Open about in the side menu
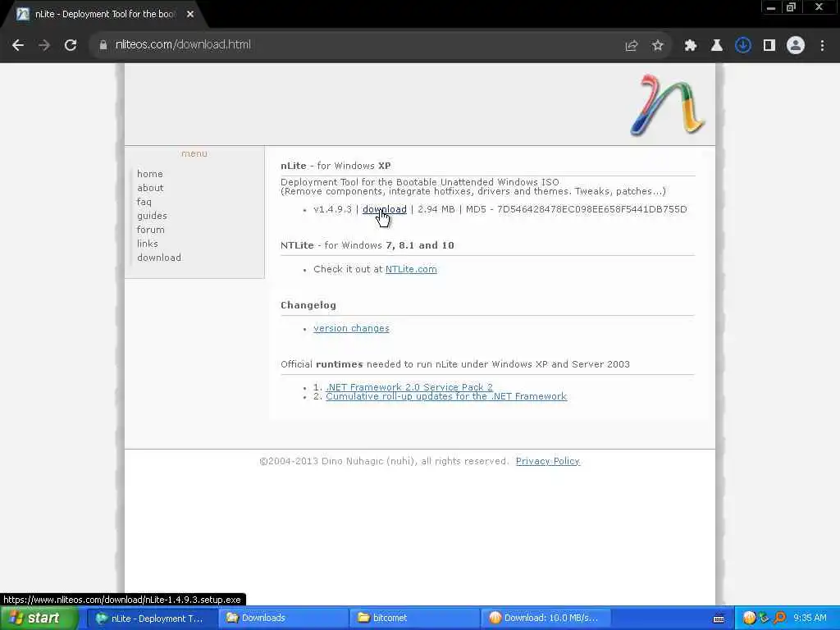Image resolution: width=840 pixels, height=630 pixels. (150, 188)
